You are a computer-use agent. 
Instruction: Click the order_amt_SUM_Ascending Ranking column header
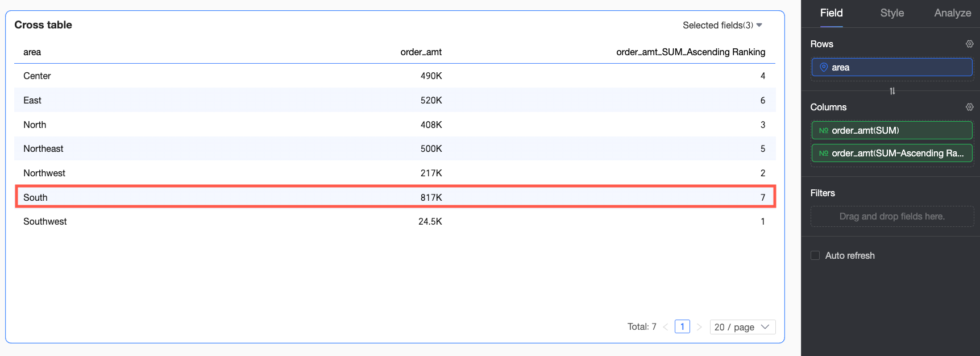691,52
